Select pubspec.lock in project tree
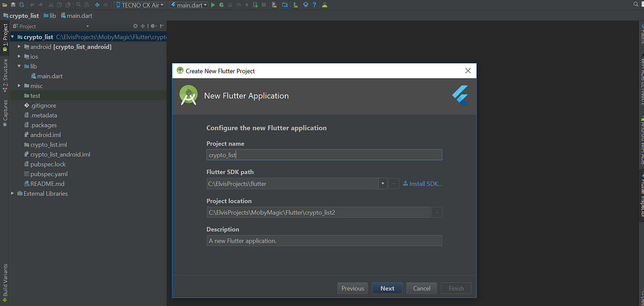644x306 pixels. pos(45,164)
